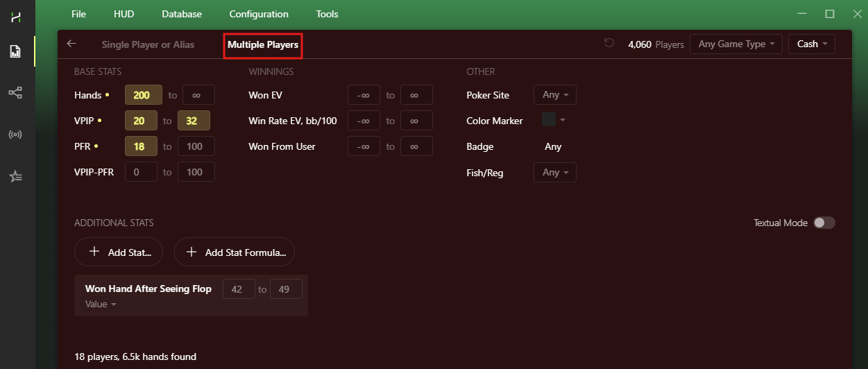The width and height of the screenshot is (868, 369).
Task: Click the Hand2Note logo icon
Action: [x=16, y=17]
